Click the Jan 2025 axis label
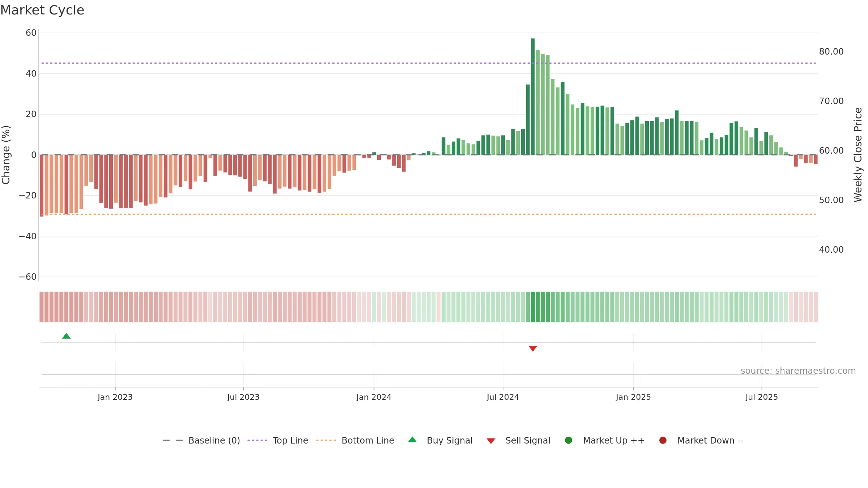The image size is (868, 488). [x=633, y=397]
